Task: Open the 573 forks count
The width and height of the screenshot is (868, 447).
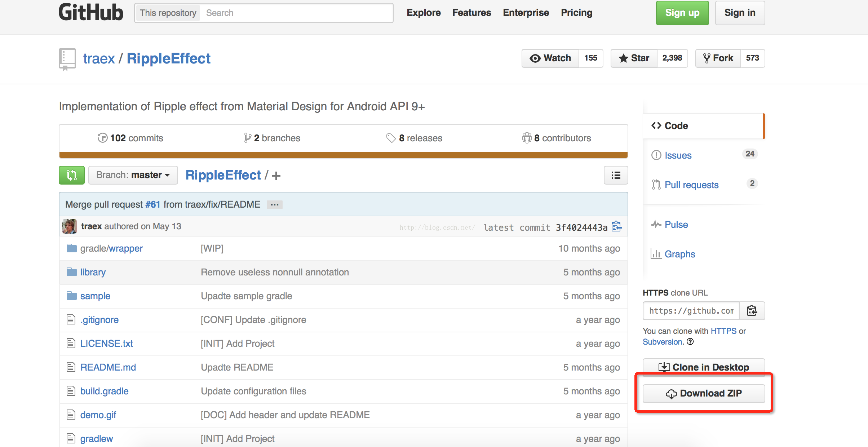Action: click(x=753, y=58)
